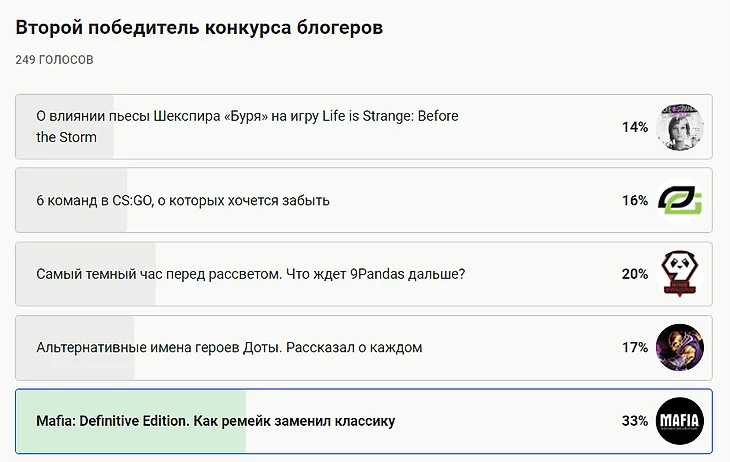Select the Mafia: Definitive Edition option

[x=215, y=421]
